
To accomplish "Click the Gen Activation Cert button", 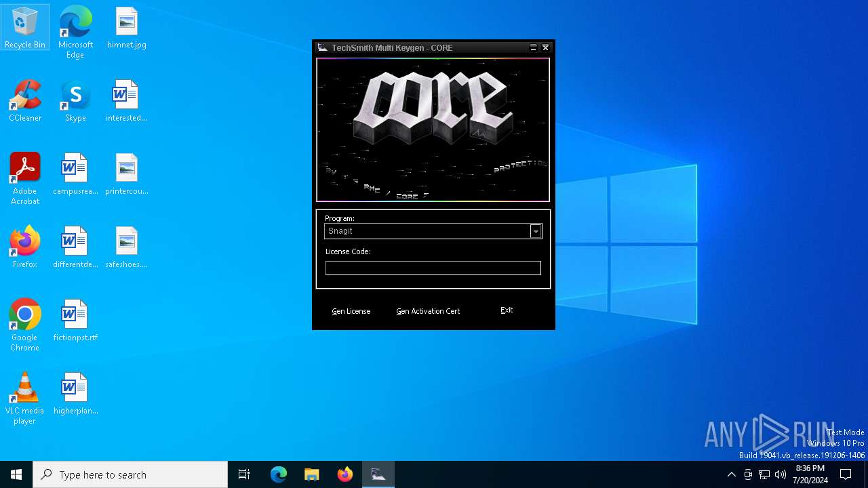I will 428,311.
